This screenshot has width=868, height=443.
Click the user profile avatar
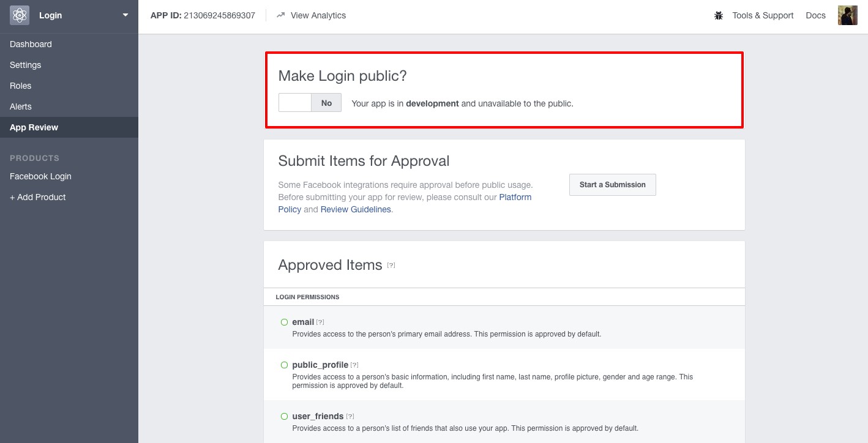point(847,15)
